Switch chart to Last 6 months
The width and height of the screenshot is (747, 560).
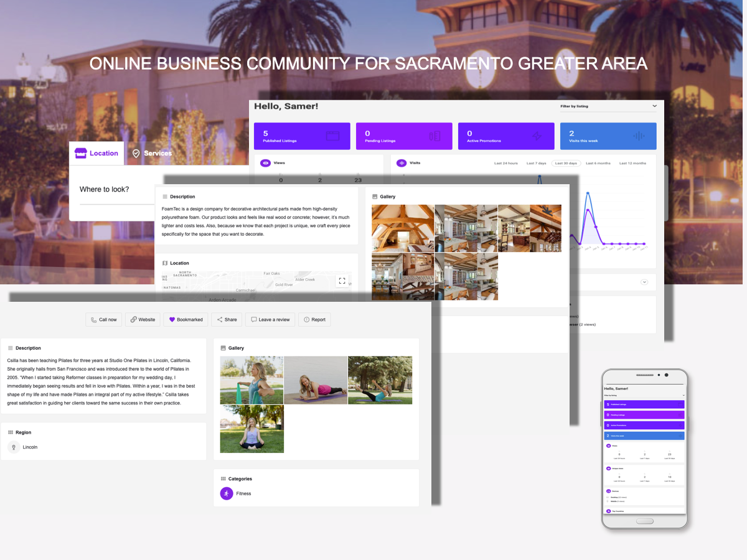(598, 163)
